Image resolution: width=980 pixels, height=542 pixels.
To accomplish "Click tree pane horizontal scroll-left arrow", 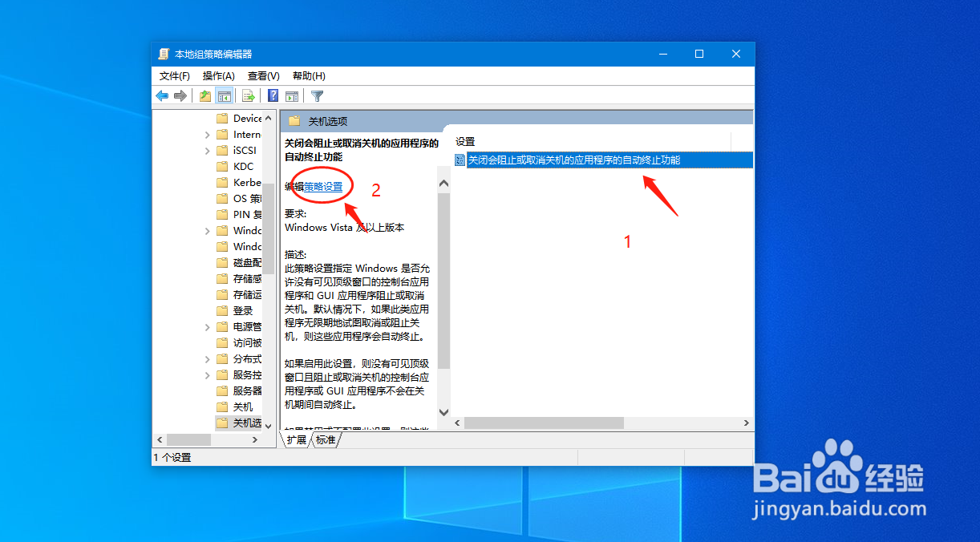I will click(x=160, y=440).
